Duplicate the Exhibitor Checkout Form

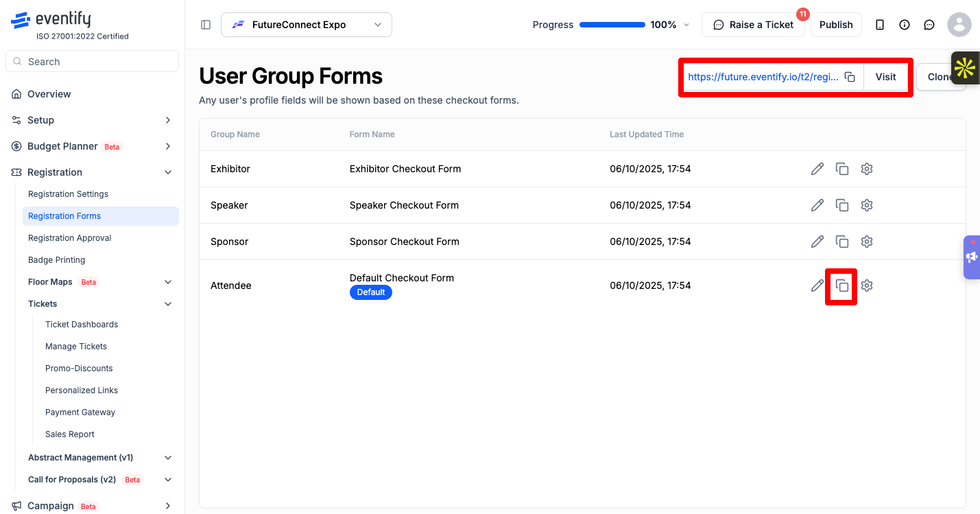click(842, 169)
